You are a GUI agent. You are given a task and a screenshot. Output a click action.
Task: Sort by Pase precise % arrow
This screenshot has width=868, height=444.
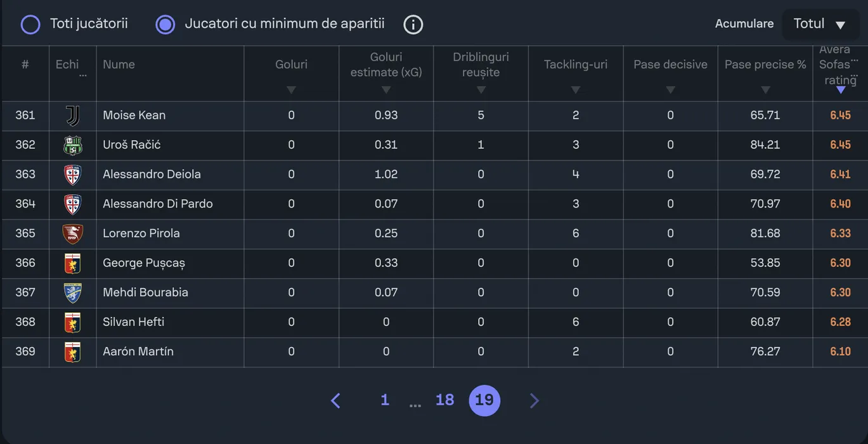click(x=765, y=90)
